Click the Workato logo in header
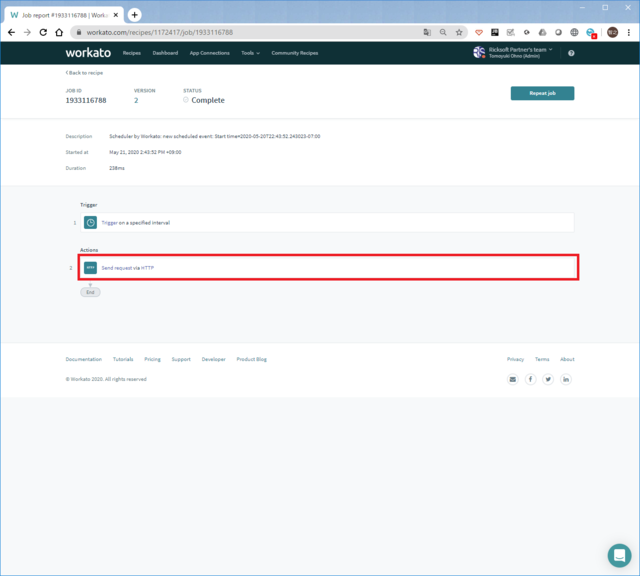640x576 pixels. click(x=87, y=52)
